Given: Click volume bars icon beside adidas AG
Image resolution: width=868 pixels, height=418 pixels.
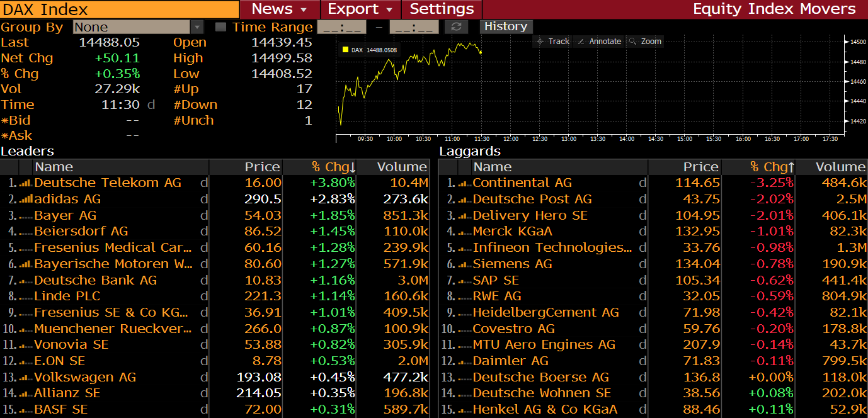Looking at the screenshot, I should (25, 200).
